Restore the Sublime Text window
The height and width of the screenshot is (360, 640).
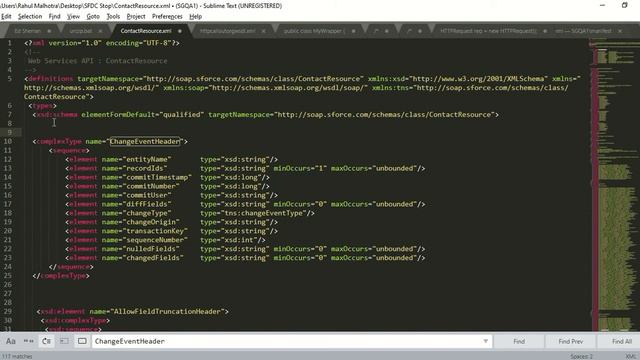624,5
